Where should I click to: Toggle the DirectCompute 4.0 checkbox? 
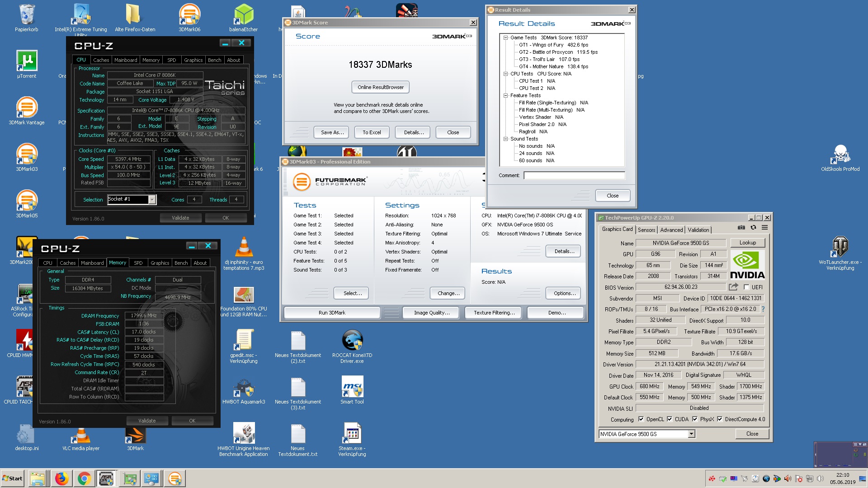coord(719,419)
